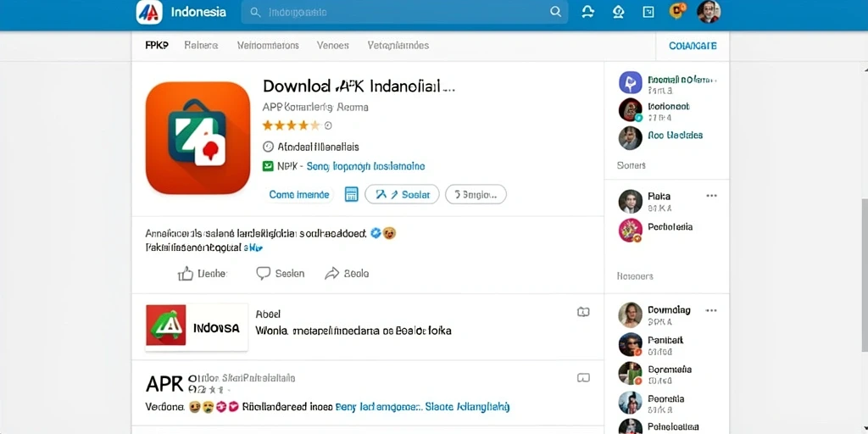Open the Doumdlag profile avatar

[x=630, y=314]
